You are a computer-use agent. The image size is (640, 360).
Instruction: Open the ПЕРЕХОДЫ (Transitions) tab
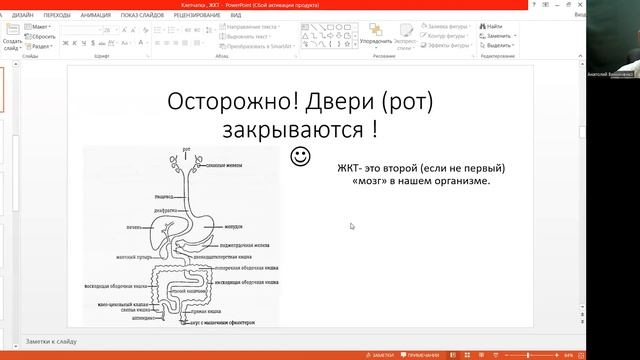click(57, 15)
